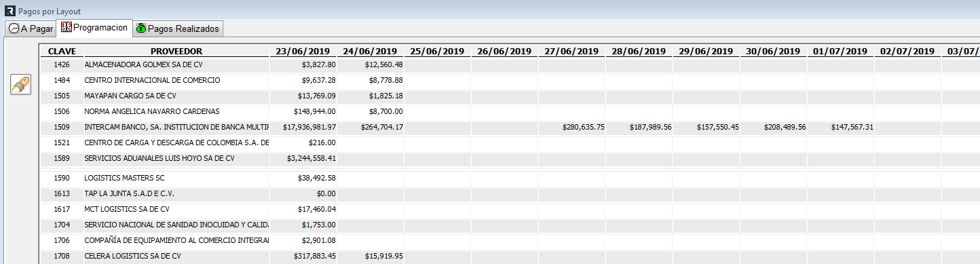Open the Pagos Realizados tab

[x=177, y=29]
